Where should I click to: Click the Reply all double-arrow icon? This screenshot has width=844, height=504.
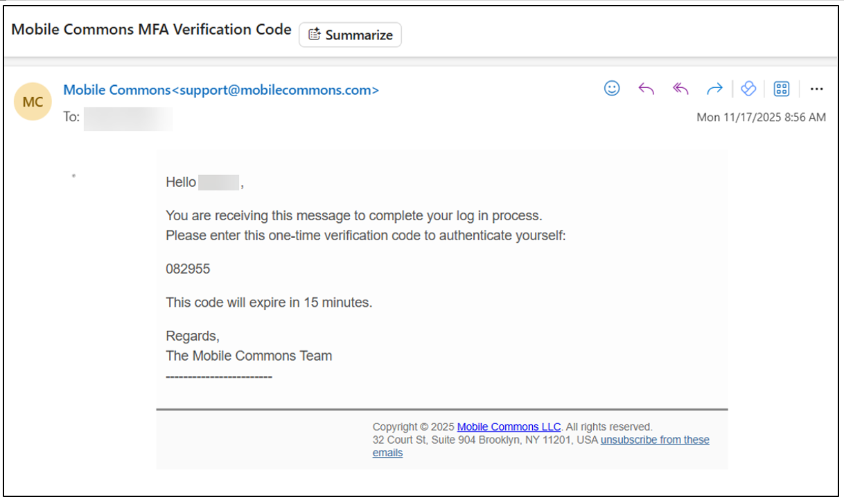(x=680, y=89)
